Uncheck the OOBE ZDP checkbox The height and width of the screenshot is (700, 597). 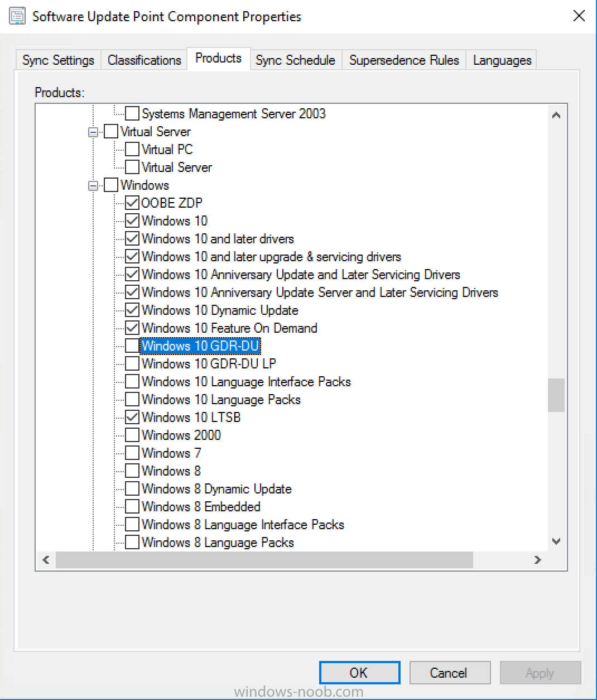click(x=132, y=203)
